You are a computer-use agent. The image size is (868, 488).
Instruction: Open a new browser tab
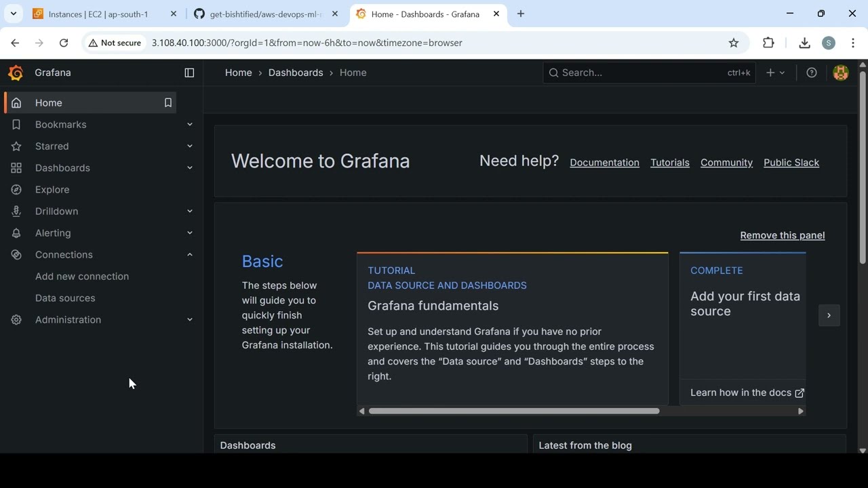coord(521,14)
